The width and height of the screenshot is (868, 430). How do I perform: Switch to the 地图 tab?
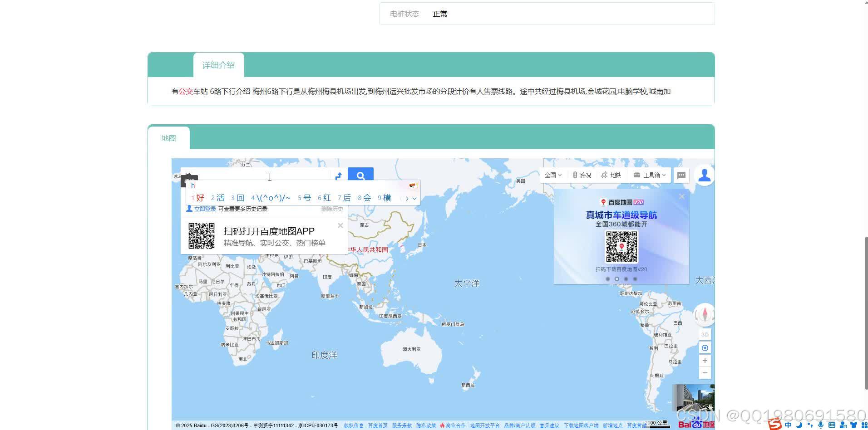168,138
